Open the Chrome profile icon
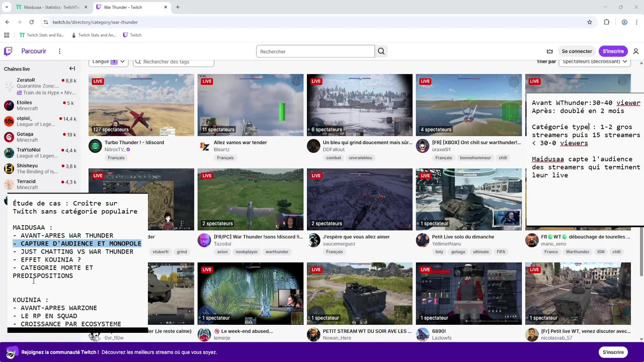644x362 pixels. pos(624,22)
